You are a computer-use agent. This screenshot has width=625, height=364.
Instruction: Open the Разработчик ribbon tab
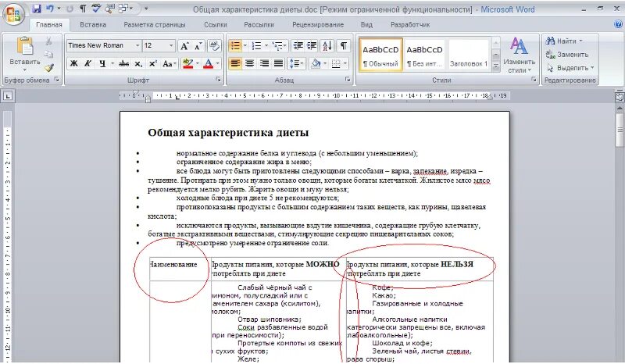410,24
